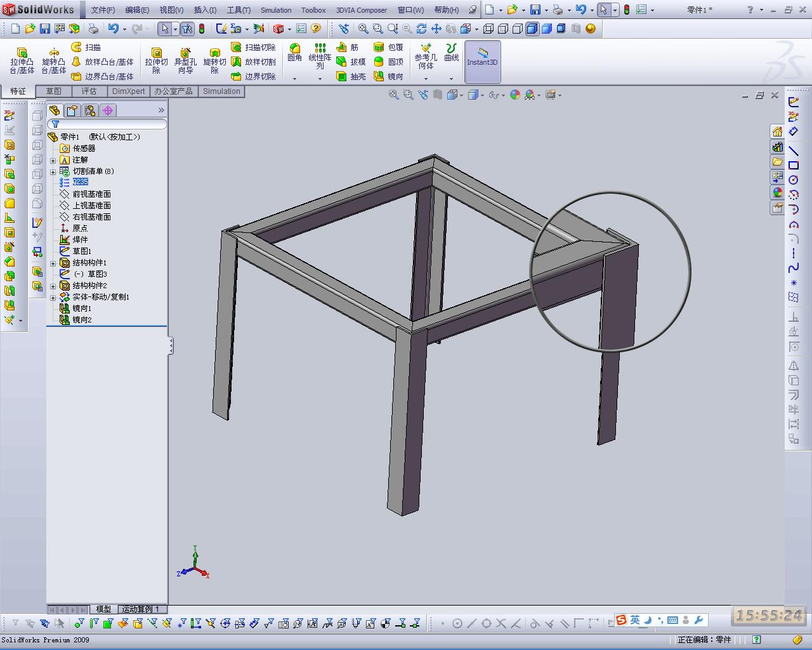The width and height of the screenshot is (812, 650).
Task: Click the 参考几何体 button
Action: 426,56
